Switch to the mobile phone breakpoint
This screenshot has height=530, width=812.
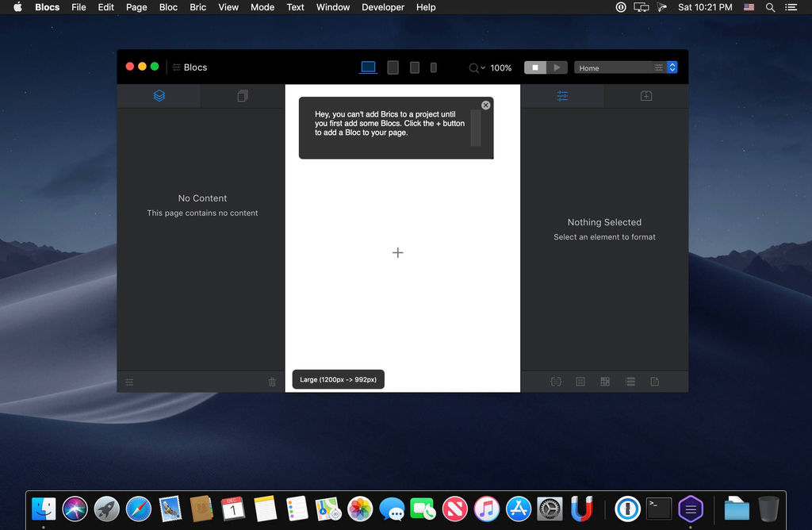tap(434, 67)
